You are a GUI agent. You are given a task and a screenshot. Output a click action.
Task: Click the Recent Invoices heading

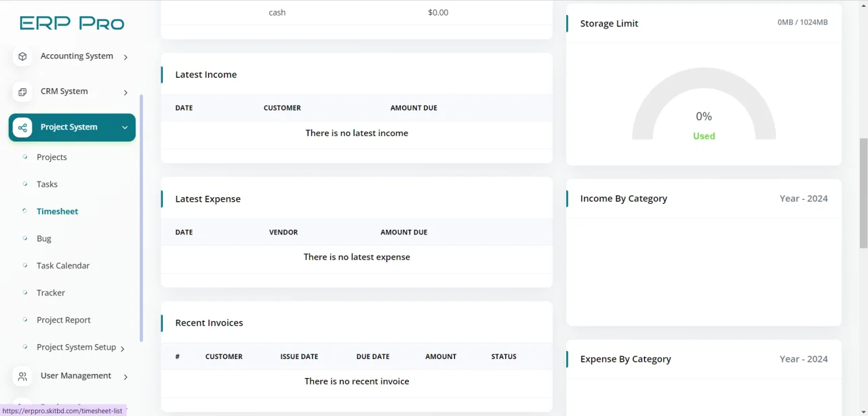coord(209,323)
